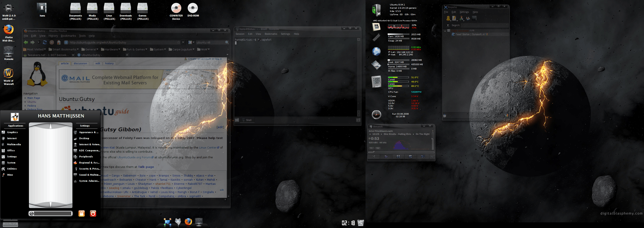Screen dimensions: 644x228
Task: Click the magnifier in Firefox search box
Action: (227, 42)
